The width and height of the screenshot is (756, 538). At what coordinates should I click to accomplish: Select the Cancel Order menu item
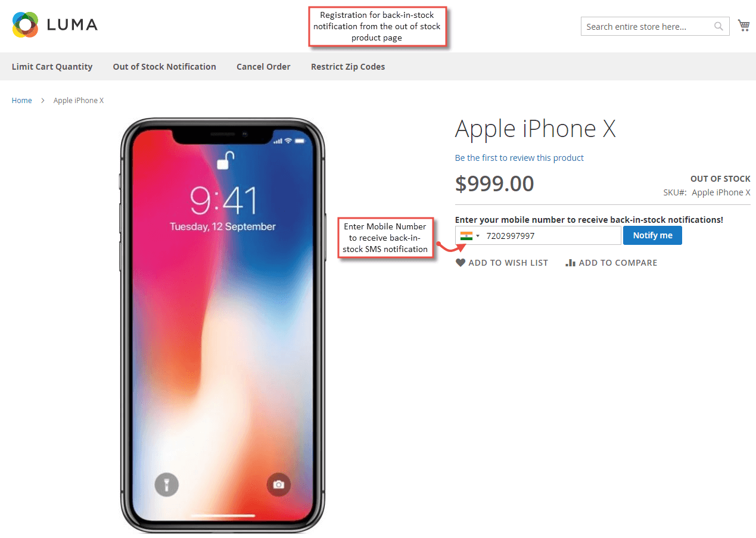tap(263, 67)
